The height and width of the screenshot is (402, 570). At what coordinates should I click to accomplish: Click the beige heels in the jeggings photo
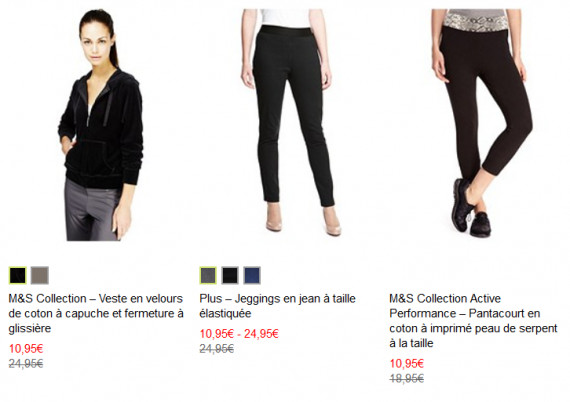click(x=304, y=219)
